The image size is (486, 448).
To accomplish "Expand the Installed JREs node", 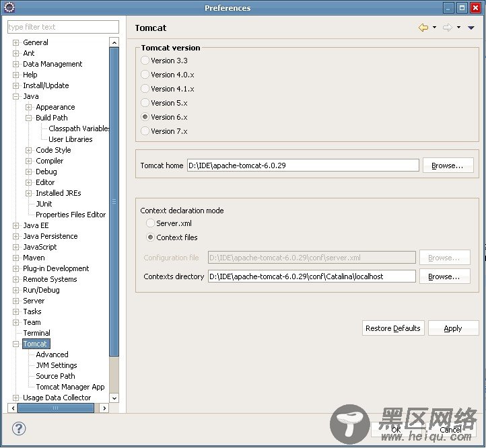I will coord(28,193).
